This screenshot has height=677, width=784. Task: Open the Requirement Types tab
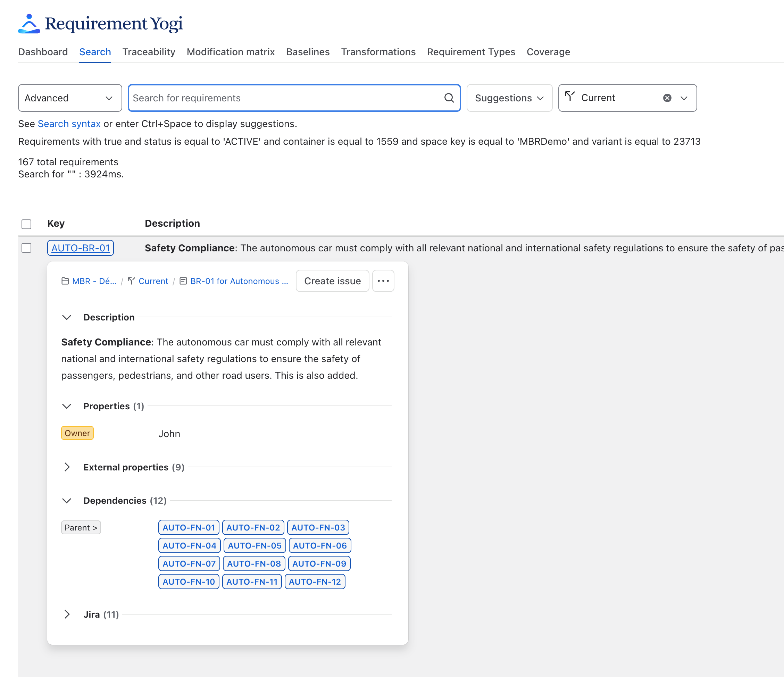coord(471,52)
